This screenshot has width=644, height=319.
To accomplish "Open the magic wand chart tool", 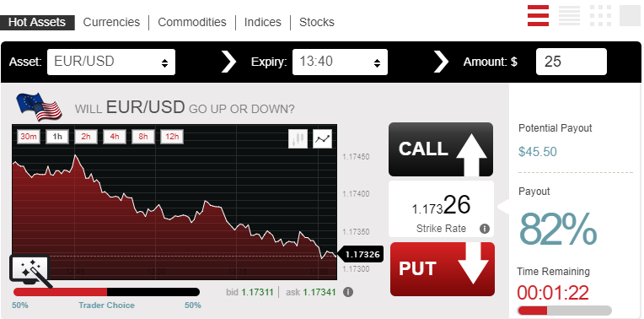I will tap(31, 271).
